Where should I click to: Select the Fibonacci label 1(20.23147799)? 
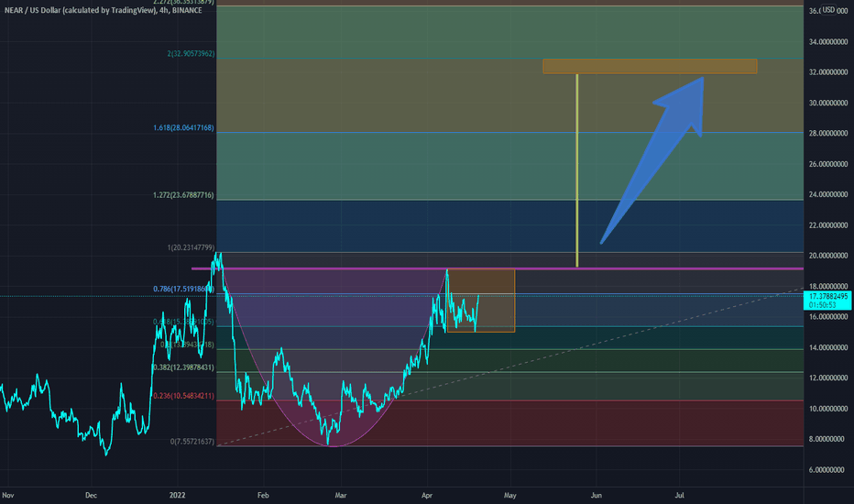coord(191,248)
